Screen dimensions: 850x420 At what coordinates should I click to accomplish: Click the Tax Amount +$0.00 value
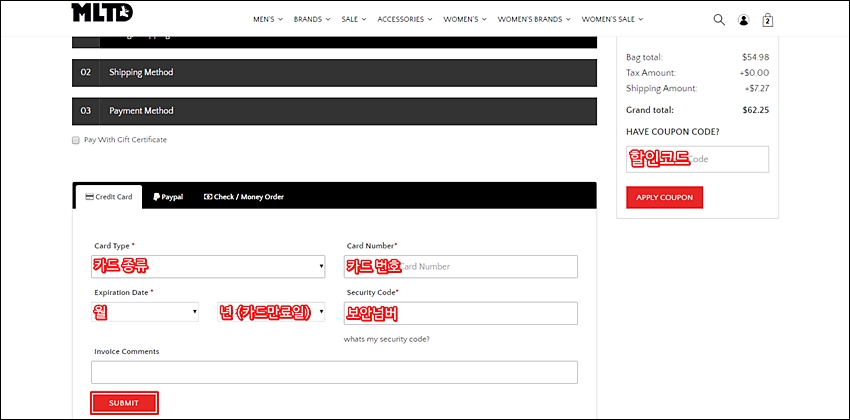[x=754, y=73]
